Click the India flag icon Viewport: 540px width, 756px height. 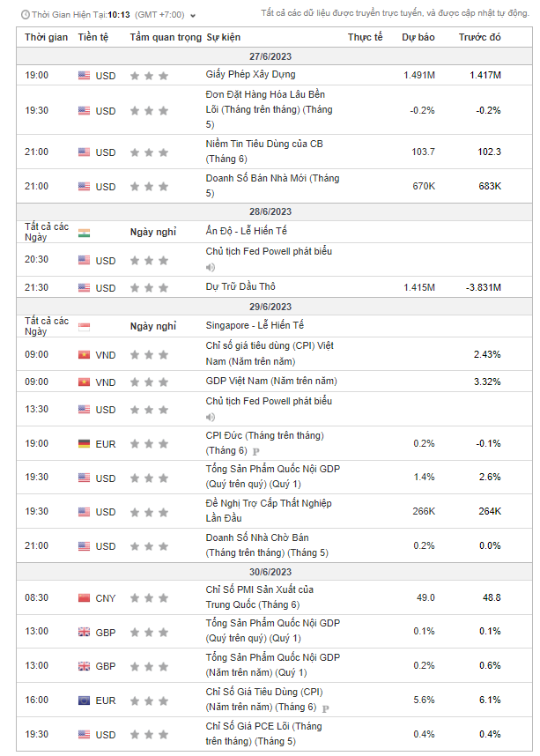(85, 232)
